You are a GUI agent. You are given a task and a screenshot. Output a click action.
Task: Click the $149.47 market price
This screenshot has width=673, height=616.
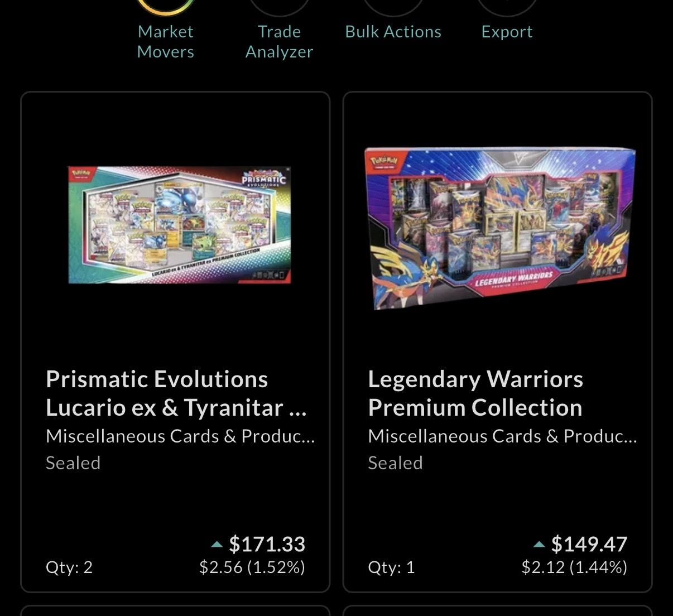coord(589,544)
